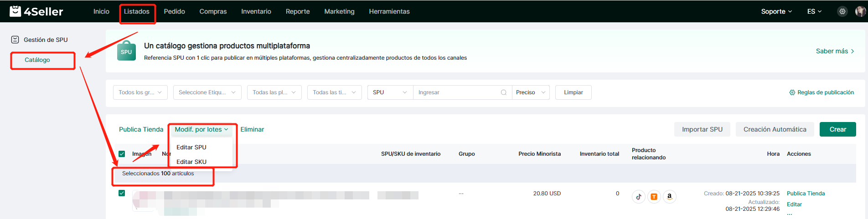Image resolution: width=868 pixels, height=219 pixels.
Task: Open the Reglas de publicación link
Action: (x=821, y=92)
